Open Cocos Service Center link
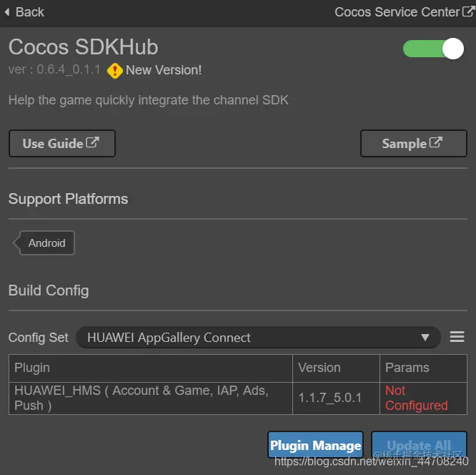Screen dimensions: 476x475 tap(405, 12)
